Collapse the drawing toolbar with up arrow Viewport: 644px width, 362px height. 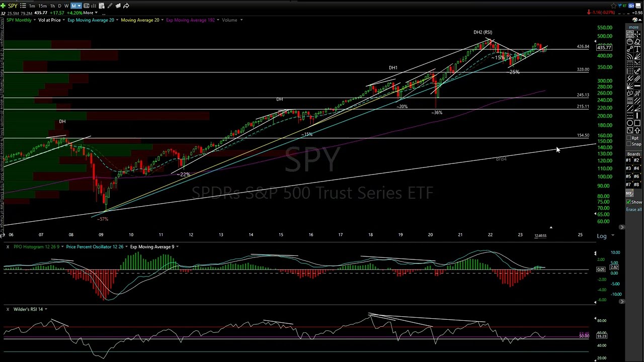(639, 20)
